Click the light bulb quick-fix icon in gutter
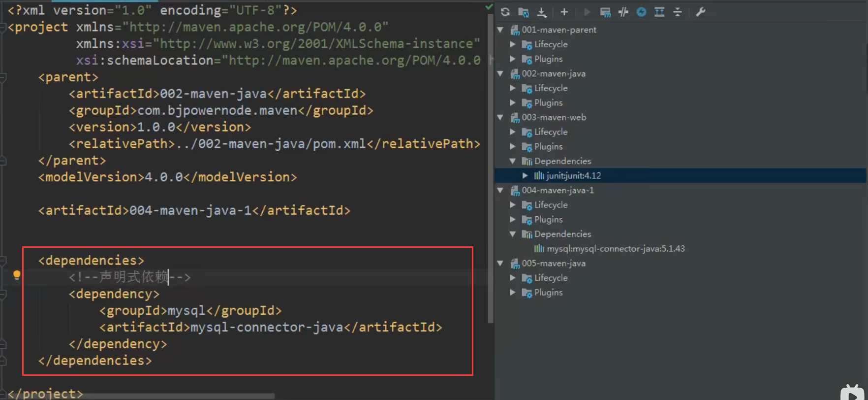This screenshot has height=400, width=868. 17,275
